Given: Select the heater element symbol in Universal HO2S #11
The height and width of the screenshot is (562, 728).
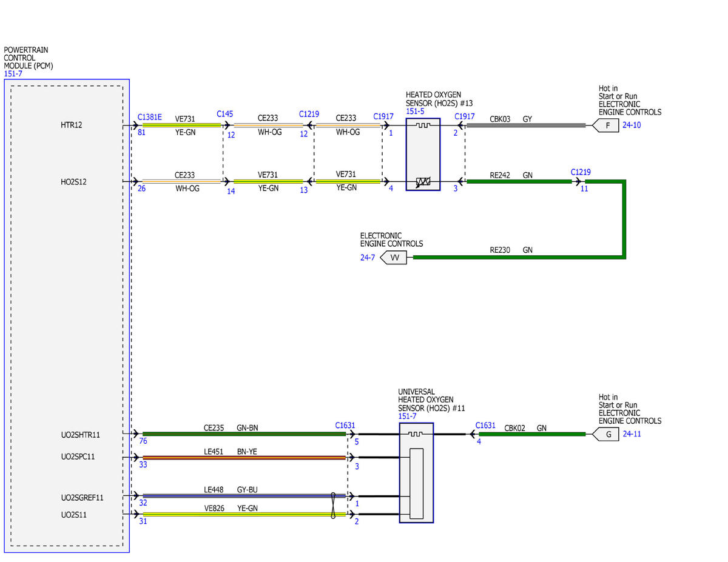Looking at the screenshot, I should tap(416, 434).
